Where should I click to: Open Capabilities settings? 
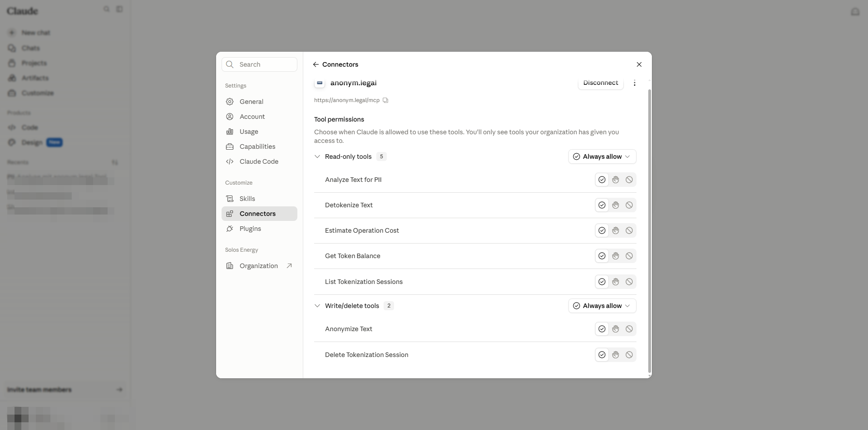click(259, 147)
